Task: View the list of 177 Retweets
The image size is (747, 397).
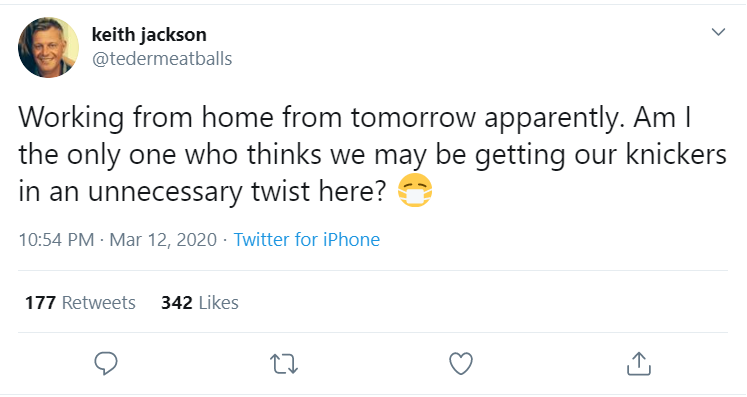Action: pyautogui.click(x=80, y=303)
